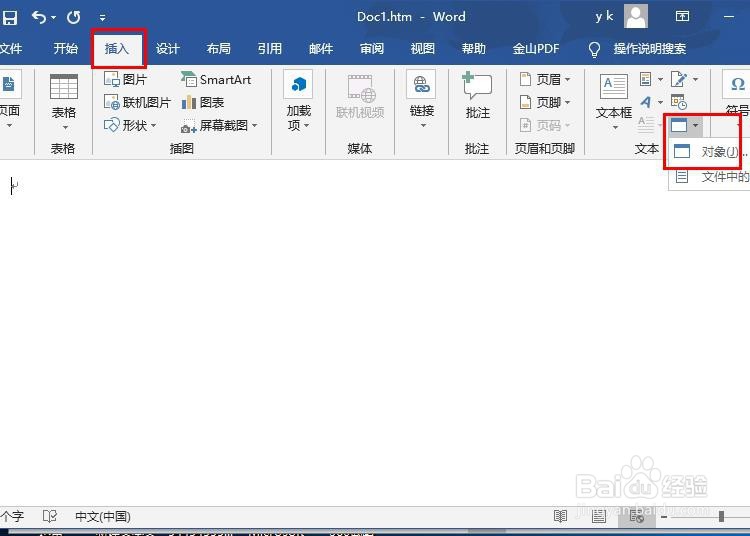Click the date and time icon
Image resolution: width=750 pixels, height=536 pixels.
pyautogui.click(x=679, y=102)
